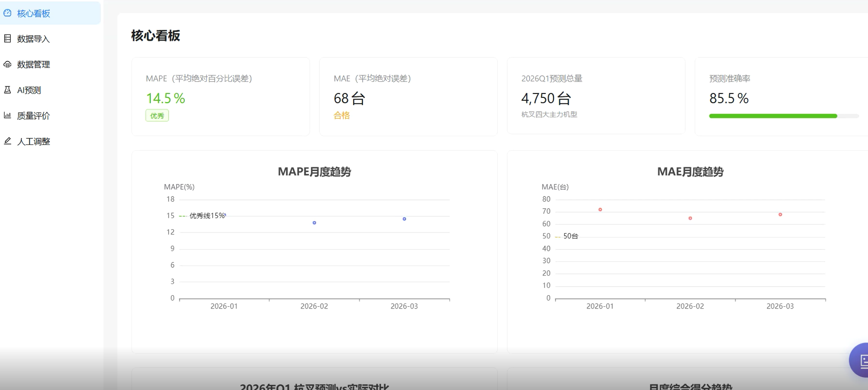Click the 2026-03 data point in the MAPE chart
This screenshot has height=390, width=868.
tap(404, 219)
